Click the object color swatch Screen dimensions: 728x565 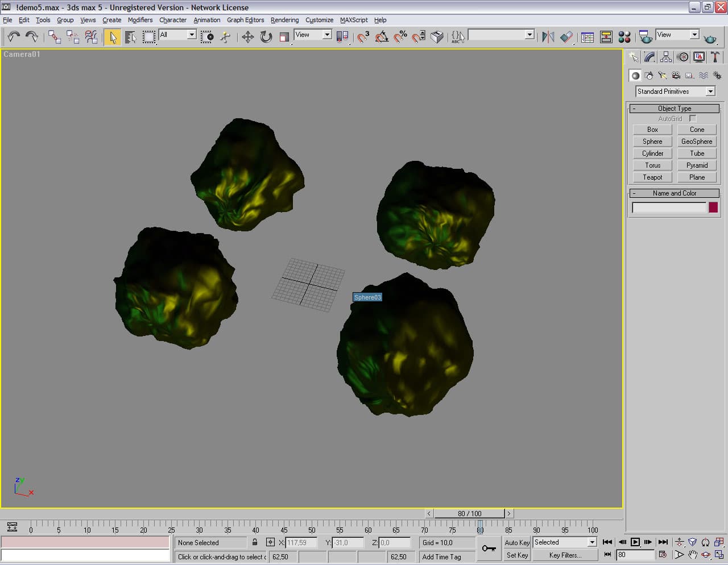(x=713, y=207)
